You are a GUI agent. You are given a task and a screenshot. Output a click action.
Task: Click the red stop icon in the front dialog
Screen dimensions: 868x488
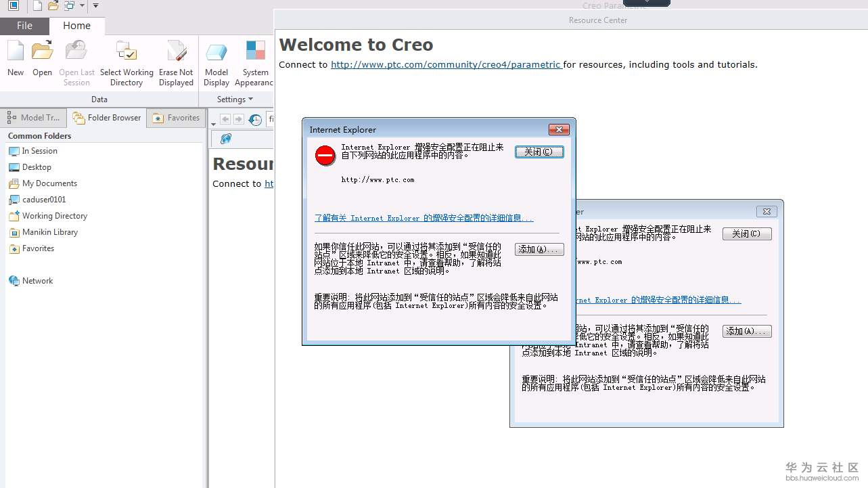click(325, 156)
